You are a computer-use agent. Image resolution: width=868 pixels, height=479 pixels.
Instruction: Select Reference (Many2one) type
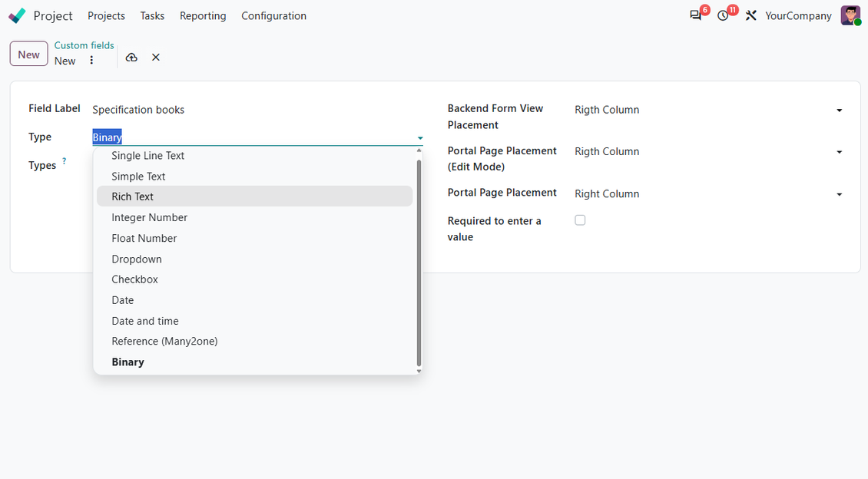click(x=255, y=342)
